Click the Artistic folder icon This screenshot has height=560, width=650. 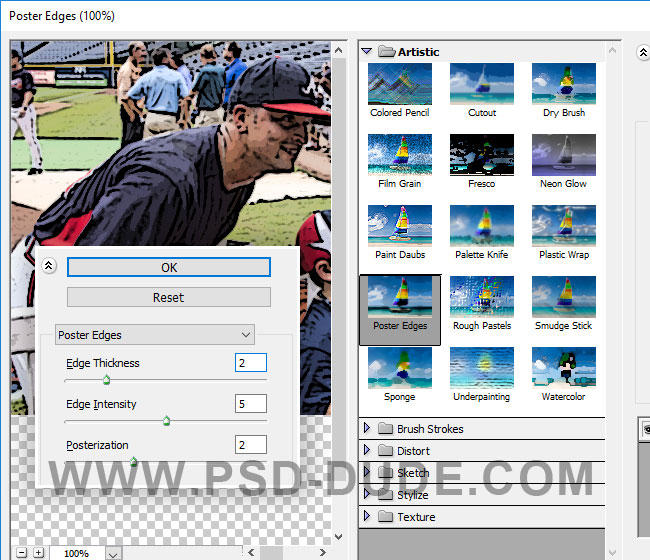coord(386,51)
